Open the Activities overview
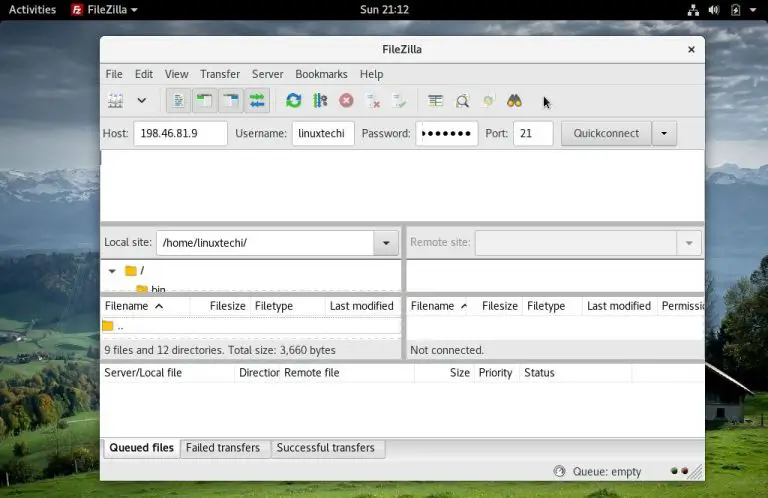Image resolution: width=768 pixels, height=498 pixels. (x=32, y=9)
